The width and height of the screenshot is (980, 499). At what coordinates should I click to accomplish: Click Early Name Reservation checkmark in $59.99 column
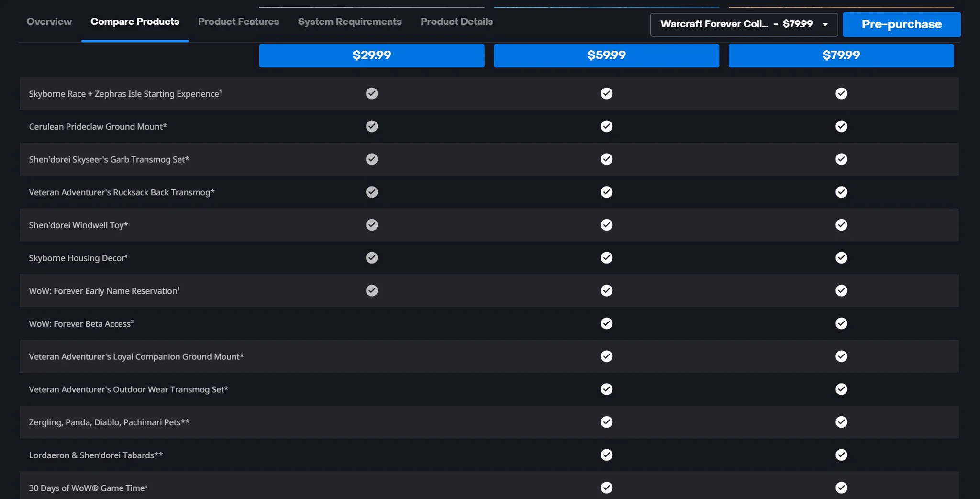(x=606, y=290)
